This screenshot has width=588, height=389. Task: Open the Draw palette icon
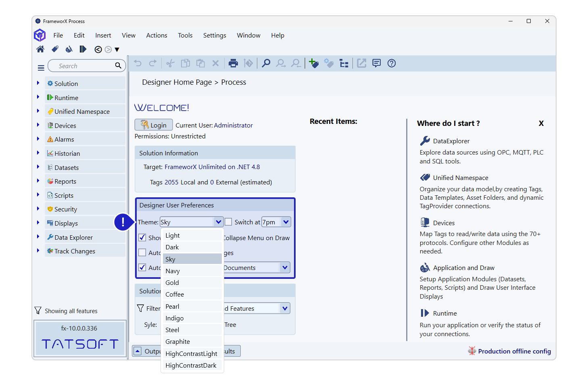(x=69, y=49)
